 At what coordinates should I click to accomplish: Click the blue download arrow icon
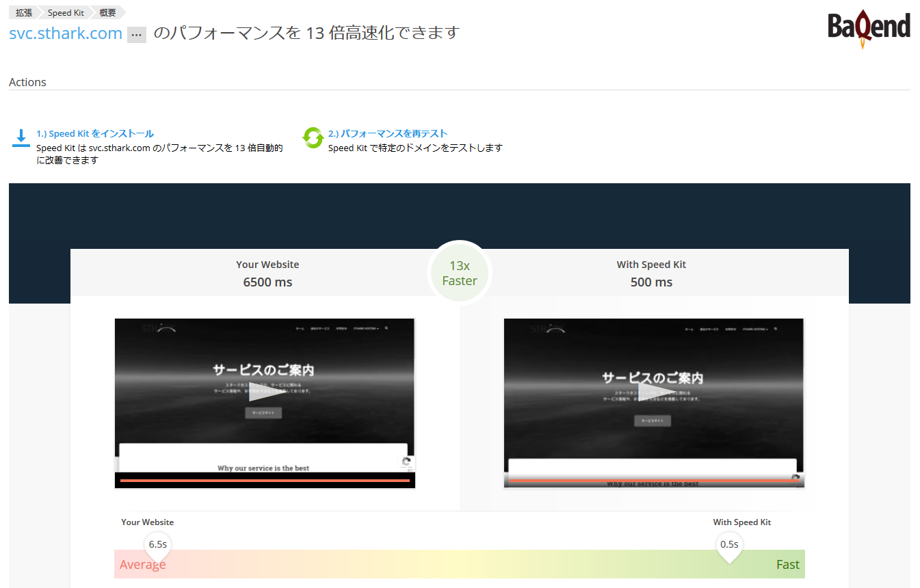click(x=21, y=138)
